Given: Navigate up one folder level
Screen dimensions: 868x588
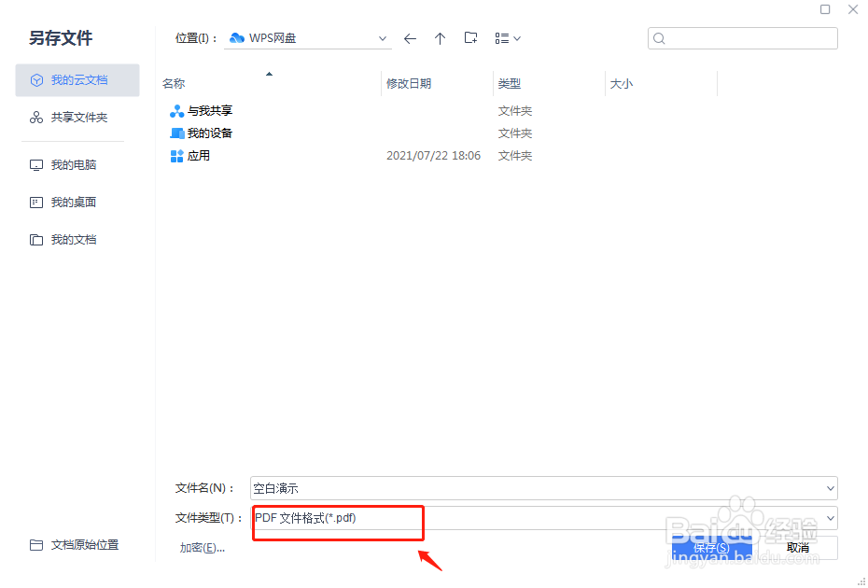Looking at the screenshot, I should pyautogui.click(x=440, y=39).
